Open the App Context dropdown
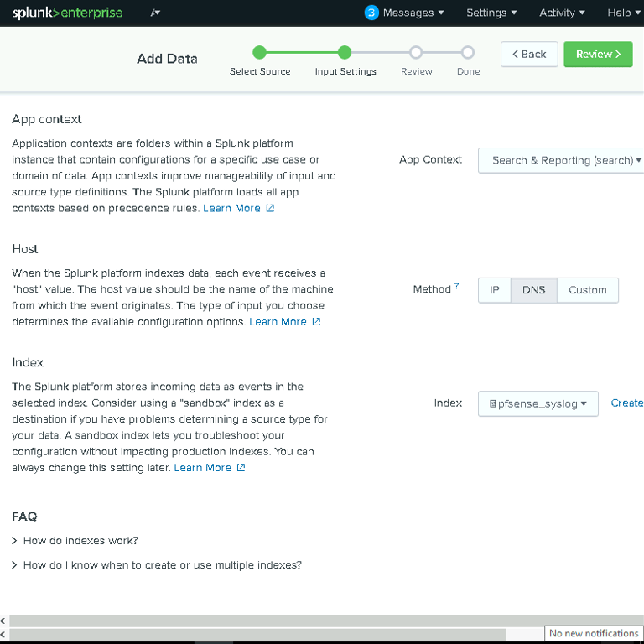This screenshot has height=644, width=644. point(561,161)
